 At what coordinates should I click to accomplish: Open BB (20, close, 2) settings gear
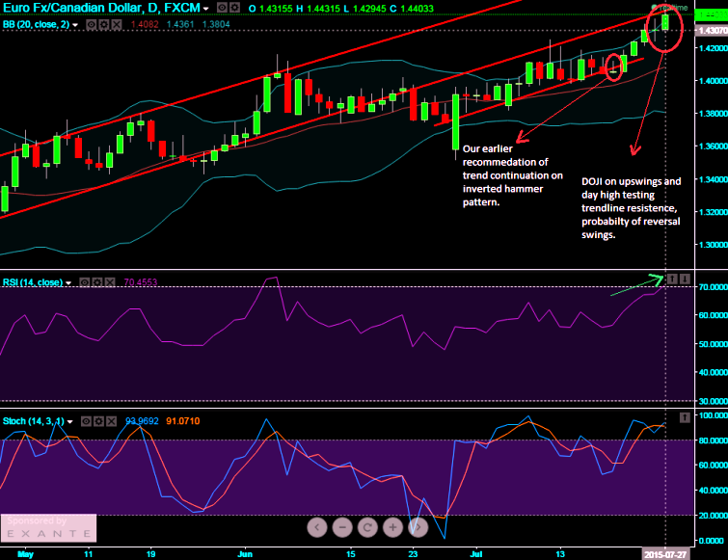104,25
